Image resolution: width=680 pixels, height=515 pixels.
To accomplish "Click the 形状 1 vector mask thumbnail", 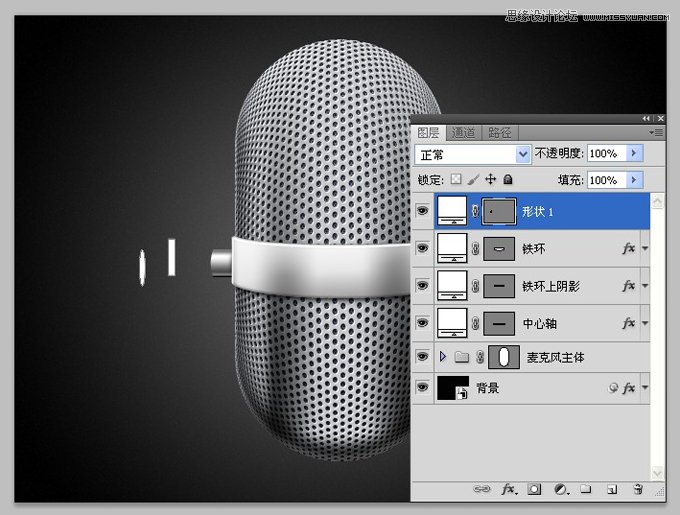I will click(x=499, y=211).
